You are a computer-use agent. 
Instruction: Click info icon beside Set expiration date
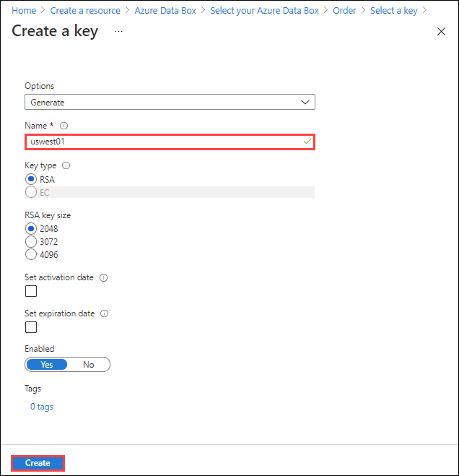[104, 313]
